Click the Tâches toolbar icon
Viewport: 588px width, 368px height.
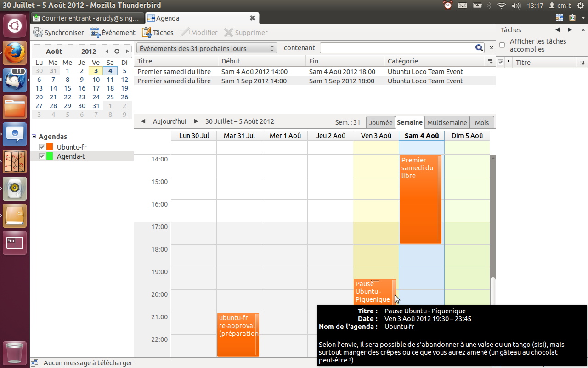pos(147,33)
